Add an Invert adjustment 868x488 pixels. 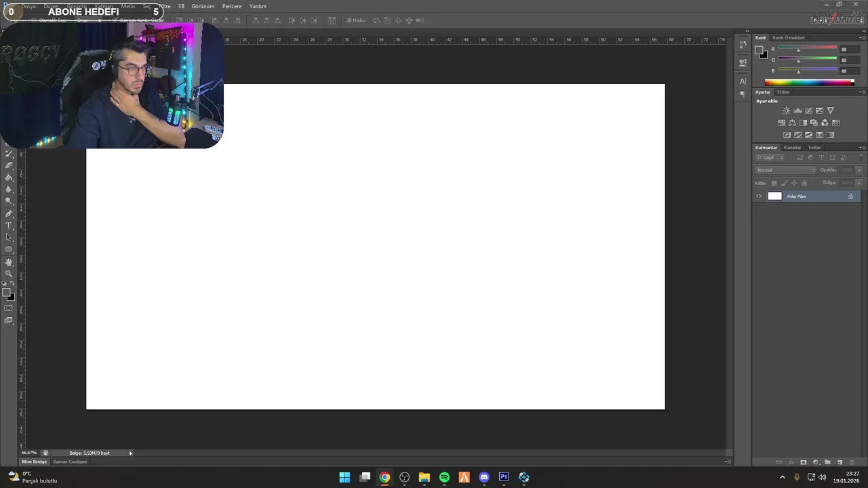coord(787,135)
